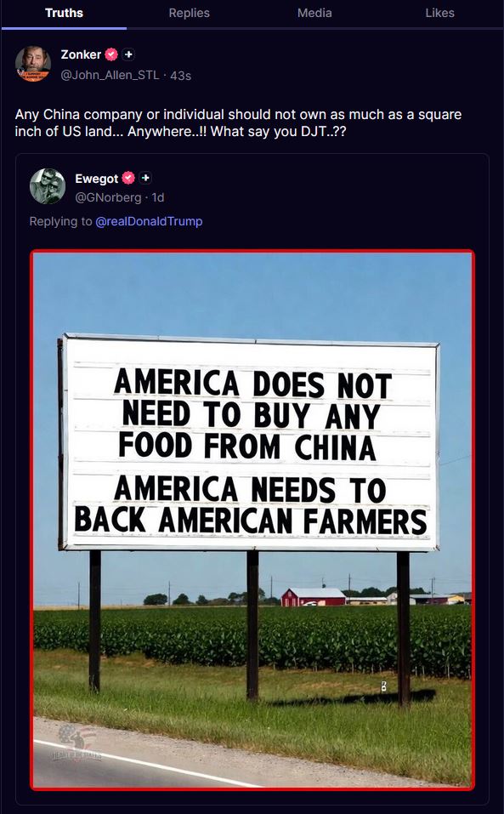Click Zonker's red verified badge
Screen dimensions: 504x814
pyautogui.click(x=111, y=54)
